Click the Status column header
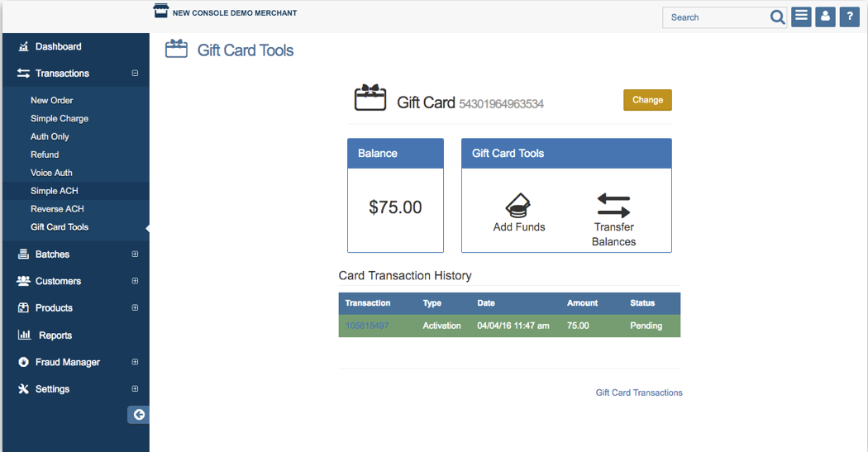The image size is (868, 452). [642, 303]
